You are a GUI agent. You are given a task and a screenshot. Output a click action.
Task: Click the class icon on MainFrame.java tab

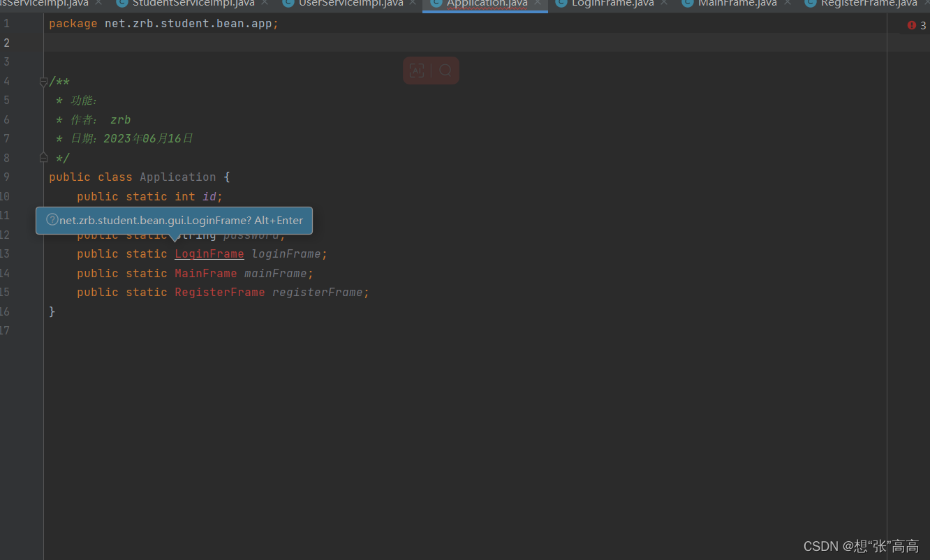687,3
